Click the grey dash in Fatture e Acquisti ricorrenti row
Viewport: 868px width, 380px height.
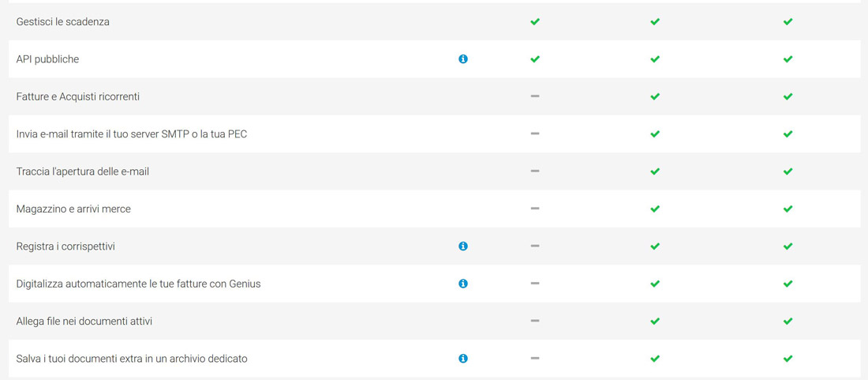[535, 96]
